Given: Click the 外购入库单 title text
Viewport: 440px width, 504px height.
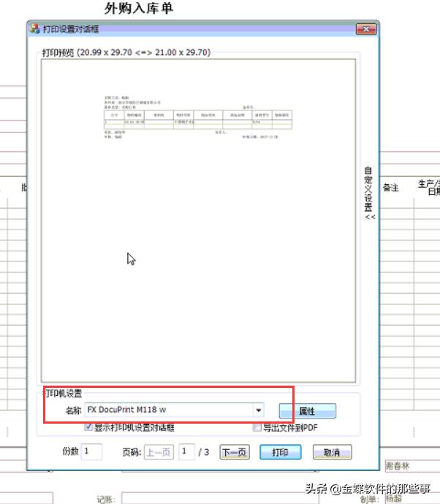Looking at the screenshot, I should [x=139, y=8].
